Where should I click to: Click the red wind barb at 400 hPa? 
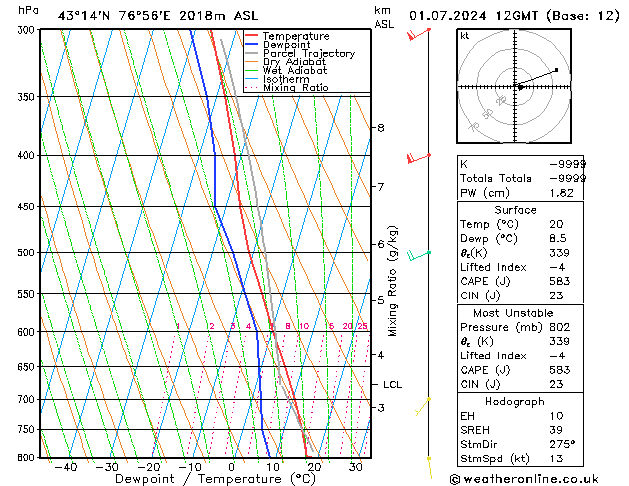coord(418,158)
